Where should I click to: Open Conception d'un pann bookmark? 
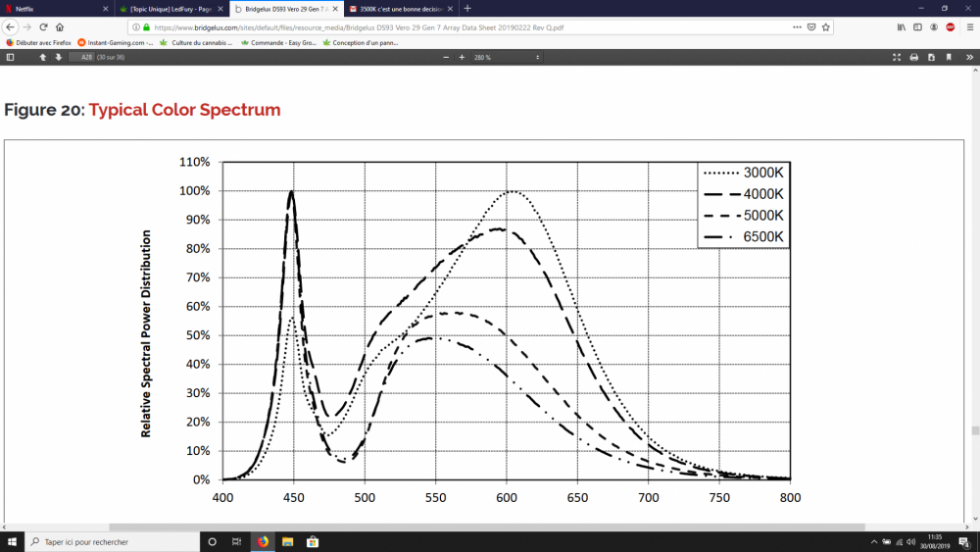coord(360,42)
